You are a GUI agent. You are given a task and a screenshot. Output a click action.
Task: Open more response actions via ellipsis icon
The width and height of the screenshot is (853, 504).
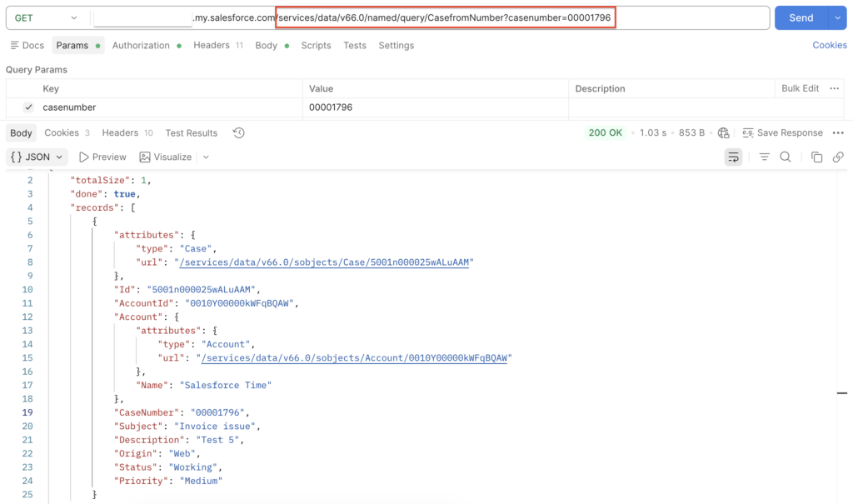(839, 132)
